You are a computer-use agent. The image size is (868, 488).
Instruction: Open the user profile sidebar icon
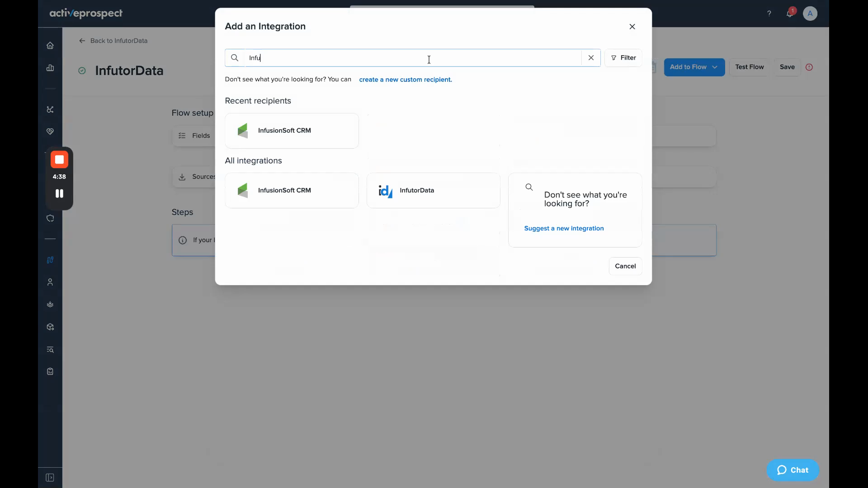coord(50,282)
